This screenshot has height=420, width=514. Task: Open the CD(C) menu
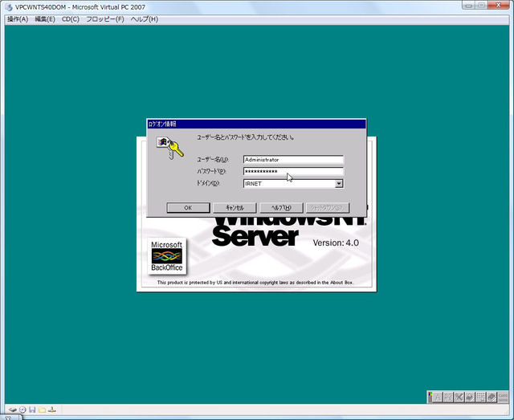71,19
